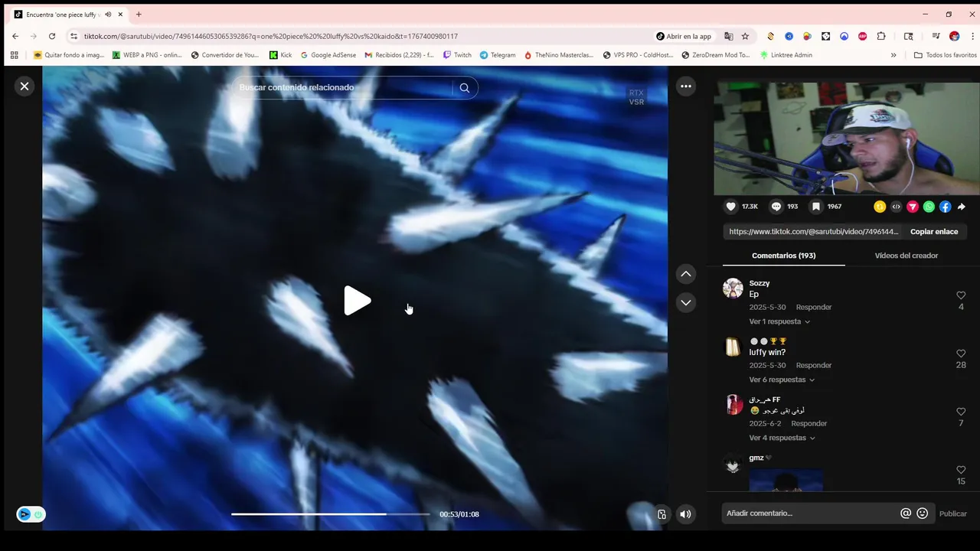This screenshot has width=980, height=551.
Task: Go to the previous video with the up arrow
Action: point(686,274)
